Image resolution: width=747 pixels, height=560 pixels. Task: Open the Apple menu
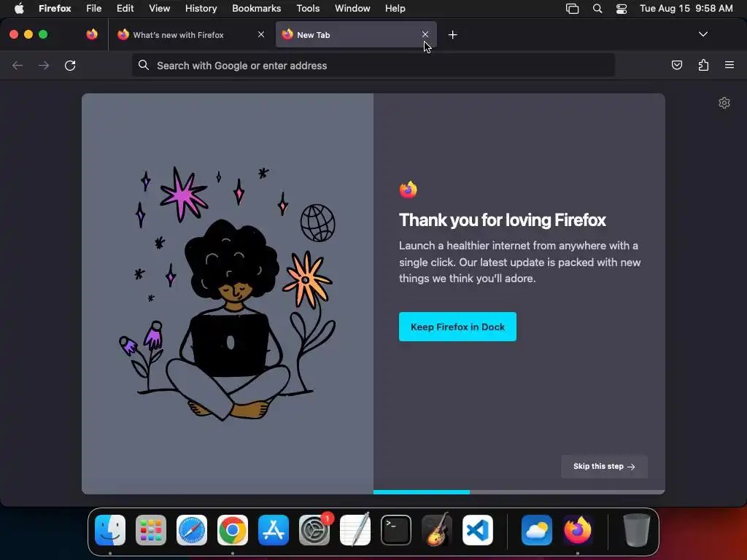(x=19, y=8)
